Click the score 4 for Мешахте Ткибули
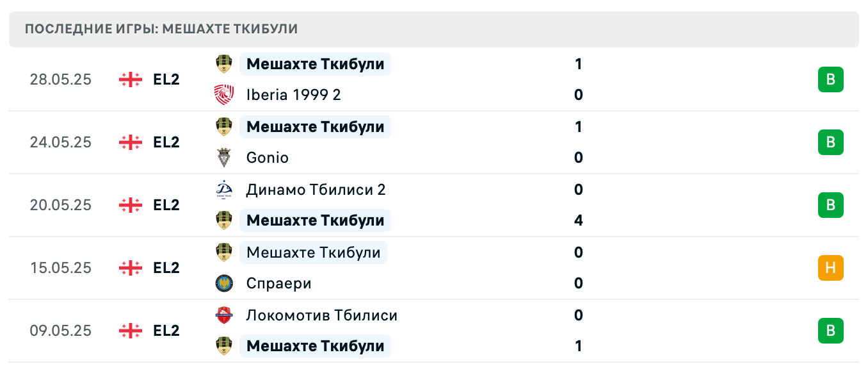 (578, 220)
